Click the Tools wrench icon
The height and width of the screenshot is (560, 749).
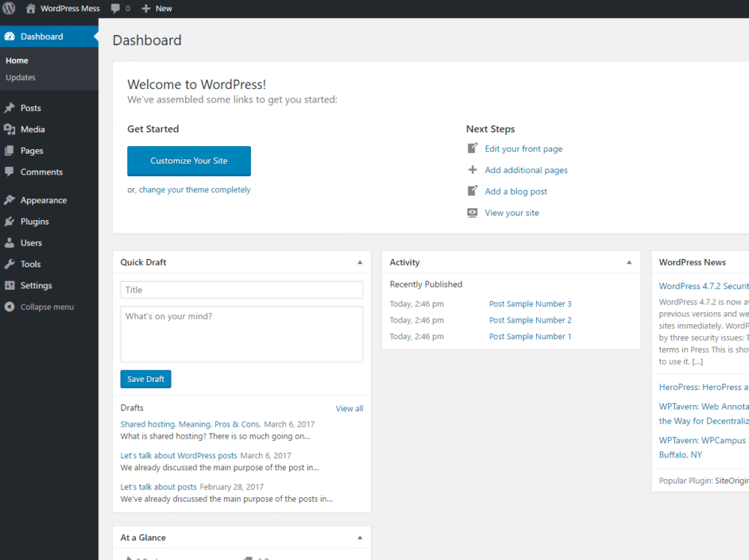tap(10, 264)
